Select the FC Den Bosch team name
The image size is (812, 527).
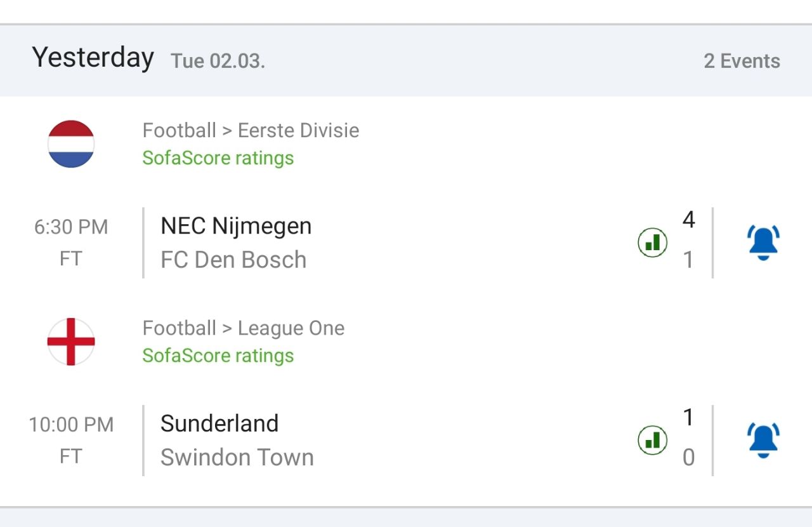point(233,260)
